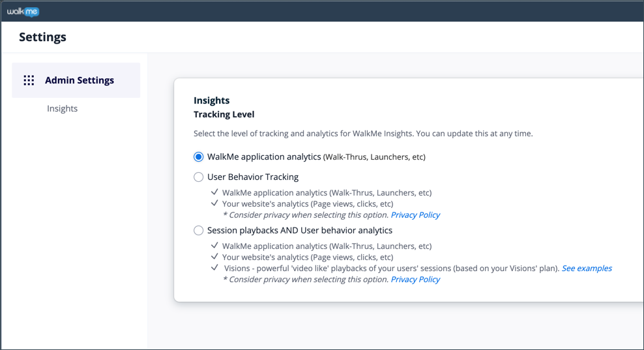Image resolution: width=644 pixels, height=350 pixels.
Task: Select WalkMe application analytics radio button
Action: (x=198, y=157)
